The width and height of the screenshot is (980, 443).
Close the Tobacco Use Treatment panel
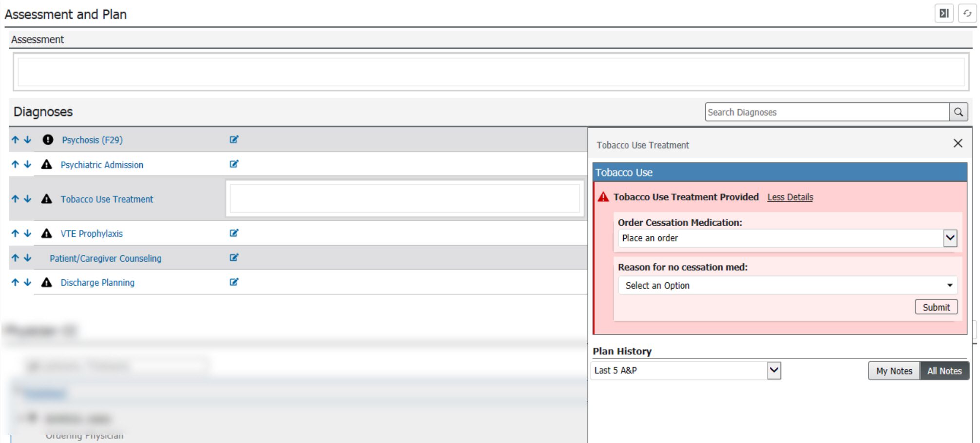(958, 143)
